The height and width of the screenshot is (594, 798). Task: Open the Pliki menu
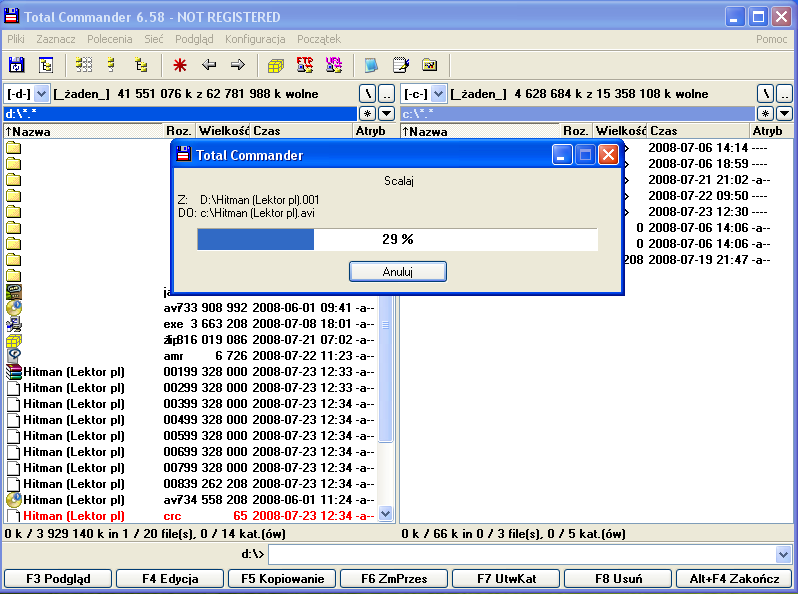coord(16,39)
